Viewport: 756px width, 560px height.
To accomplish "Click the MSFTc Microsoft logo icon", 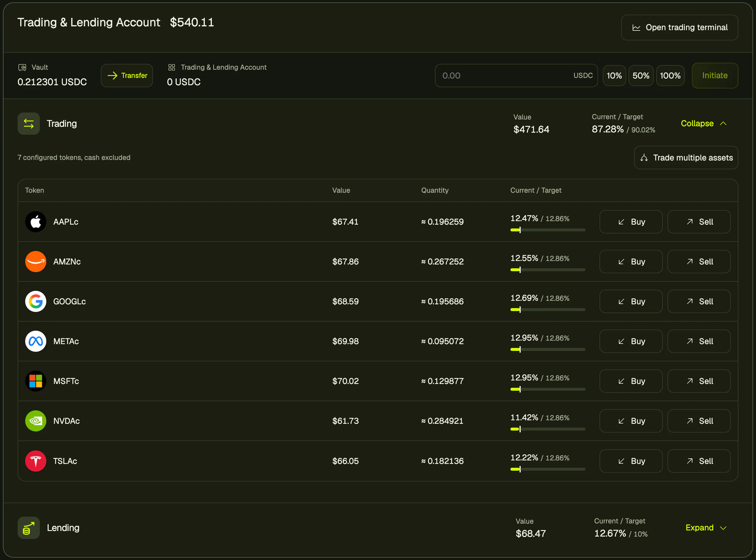I will click(x=36, y=381).
